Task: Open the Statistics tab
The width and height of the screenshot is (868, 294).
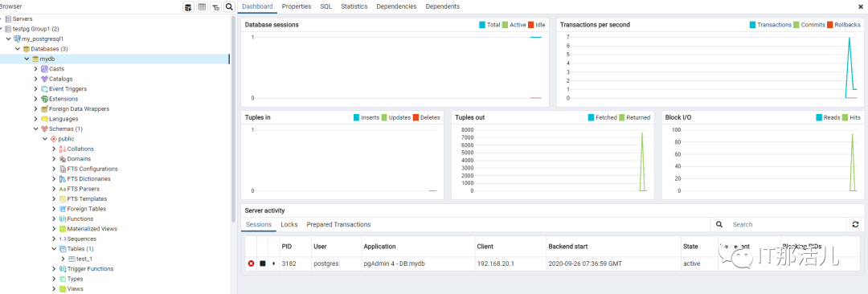Action: coord(354,6)
